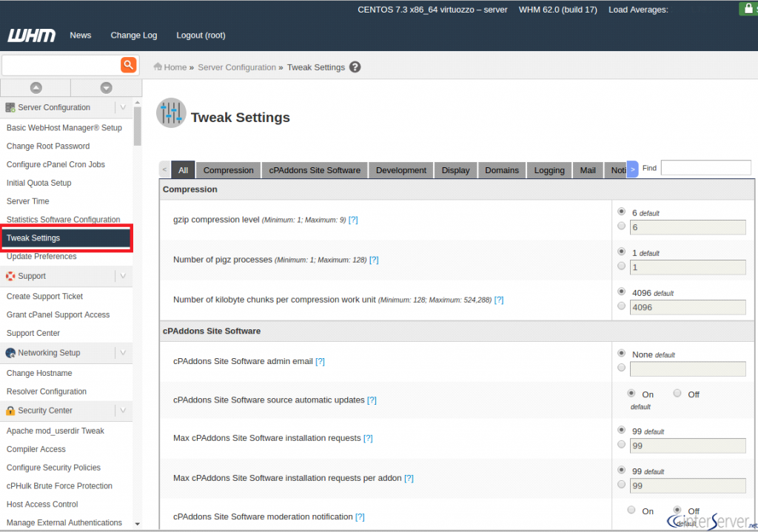This screenshot has width=758, height=532.
Task: Select On for cPAddons moderation notification
Action: click(631, 510)
